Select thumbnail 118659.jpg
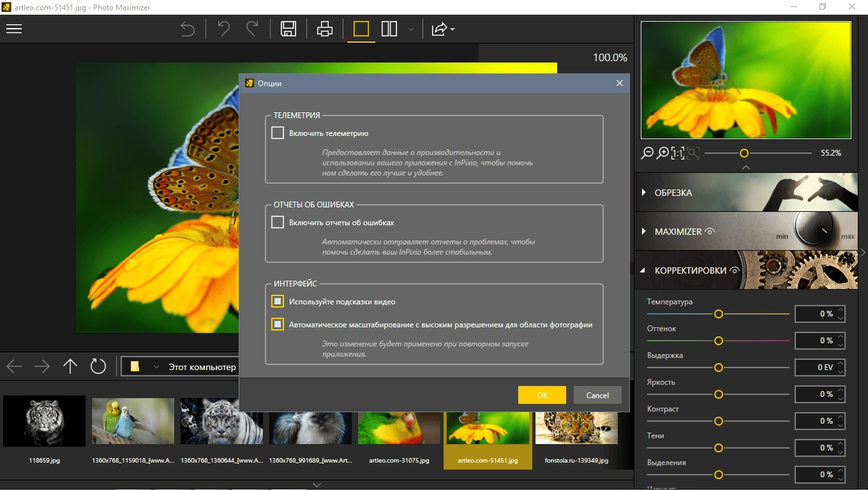Viewport: 868px width, 490px height. (x=45, y=433)
